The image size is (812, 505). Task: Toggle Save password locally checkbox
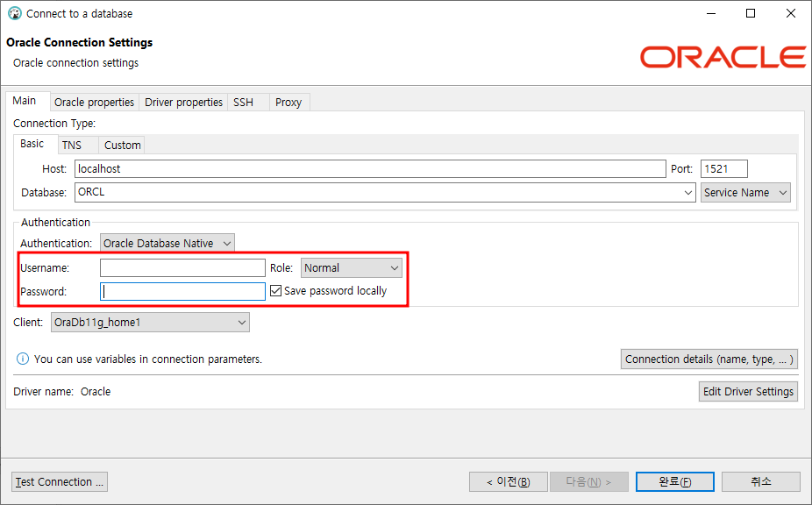click(x=276, y=290)
